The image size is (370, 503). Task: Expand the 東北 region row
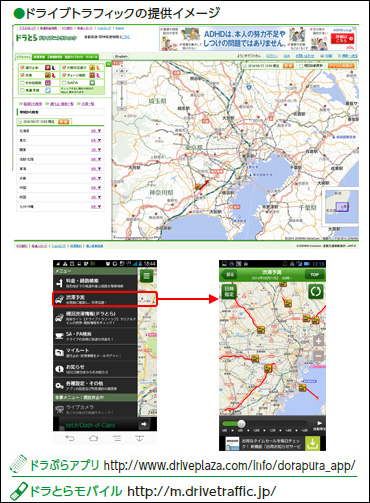pyautogui.click(x=60, y=140)
